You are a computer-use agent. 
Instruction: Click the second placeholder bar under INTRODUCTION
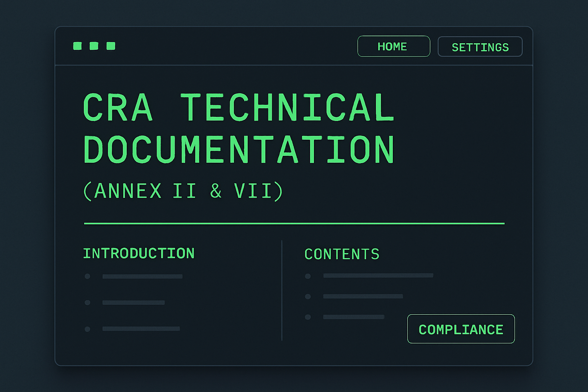tap(134, 302)
